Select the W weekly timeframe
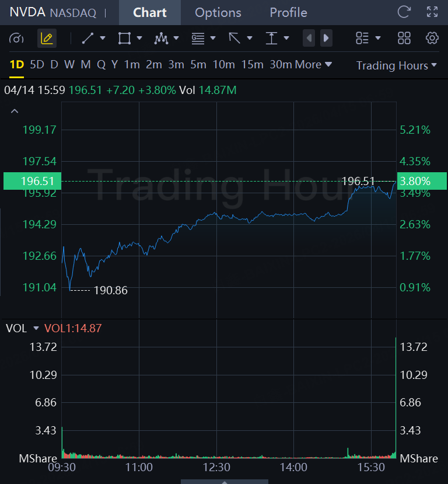The width and height of the screenshot is (448, 484). (69, 65)
